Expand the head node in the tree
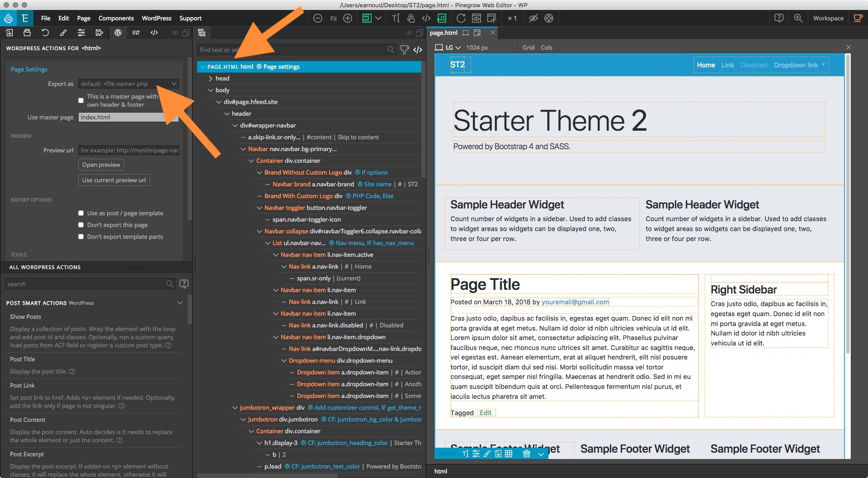 pos(210,78)
